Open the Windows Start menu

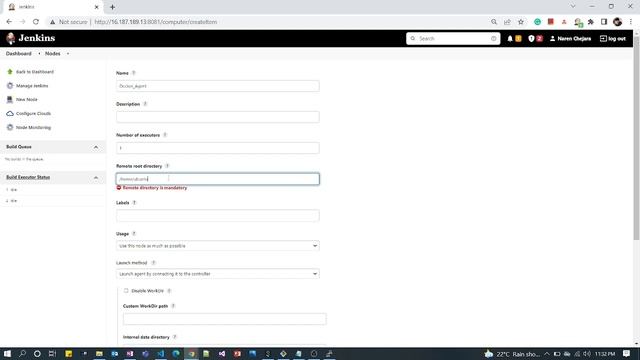point(7,353)
